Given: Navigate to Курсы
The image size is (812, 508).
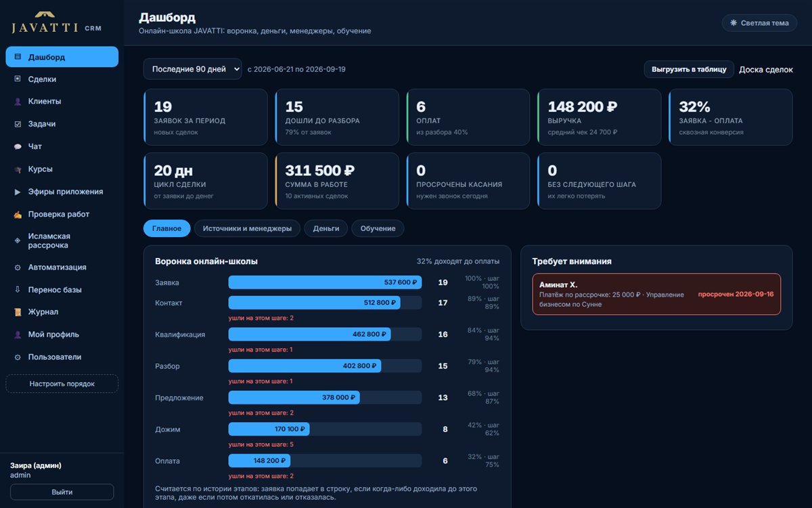Looking at the screenshot, I should tap(62, 169).
